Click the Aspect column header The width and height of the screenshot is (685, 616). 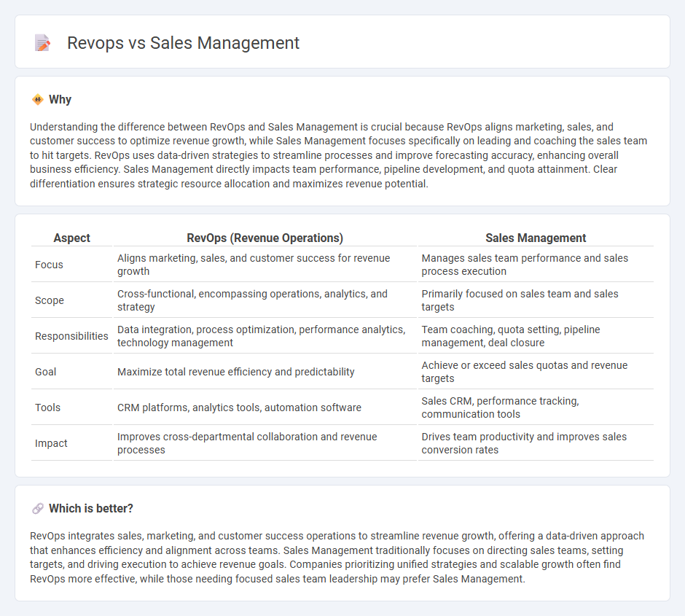coord(71,238)
